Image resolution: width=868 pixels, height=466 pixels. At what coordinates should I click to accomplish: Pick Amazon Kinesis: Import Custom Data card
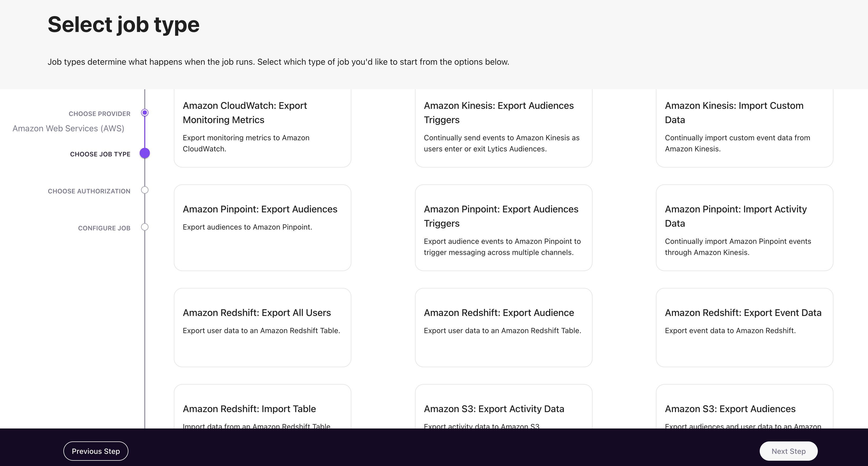(x=744, y=128)
